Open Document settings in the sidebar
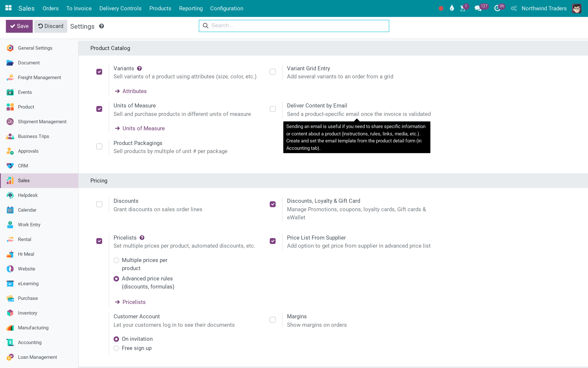The height and width of the screenshot is (368, 588). (39, 63)
